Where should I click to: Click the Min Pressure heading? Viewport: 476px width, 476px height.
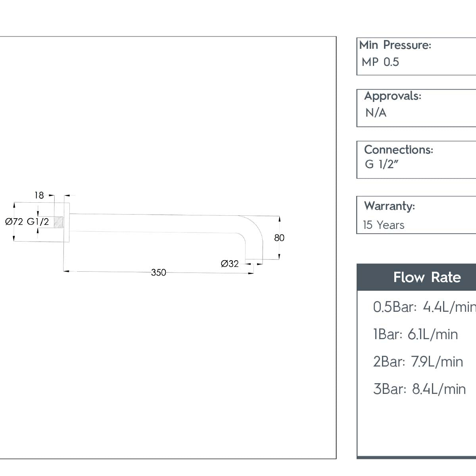pos(395,45)
